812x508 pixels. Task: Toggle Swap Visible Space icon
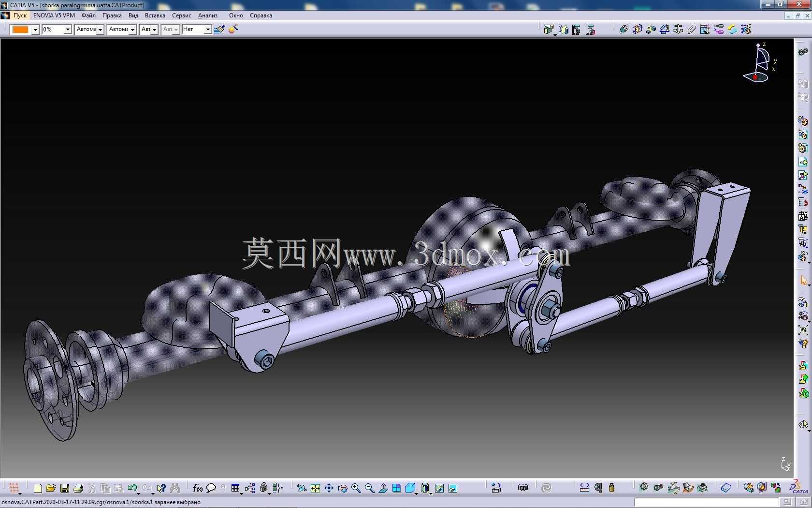(x=452, y=488)
